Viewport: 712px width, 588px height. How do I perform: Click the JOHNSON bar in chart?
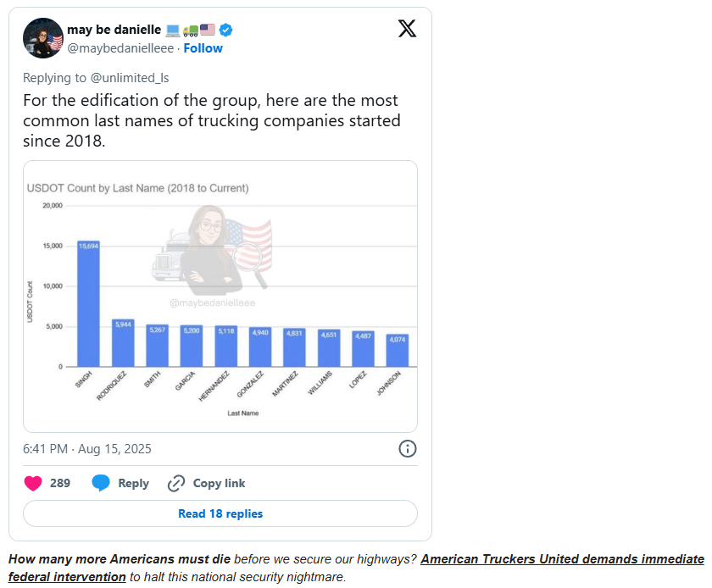tap(398, 350)
